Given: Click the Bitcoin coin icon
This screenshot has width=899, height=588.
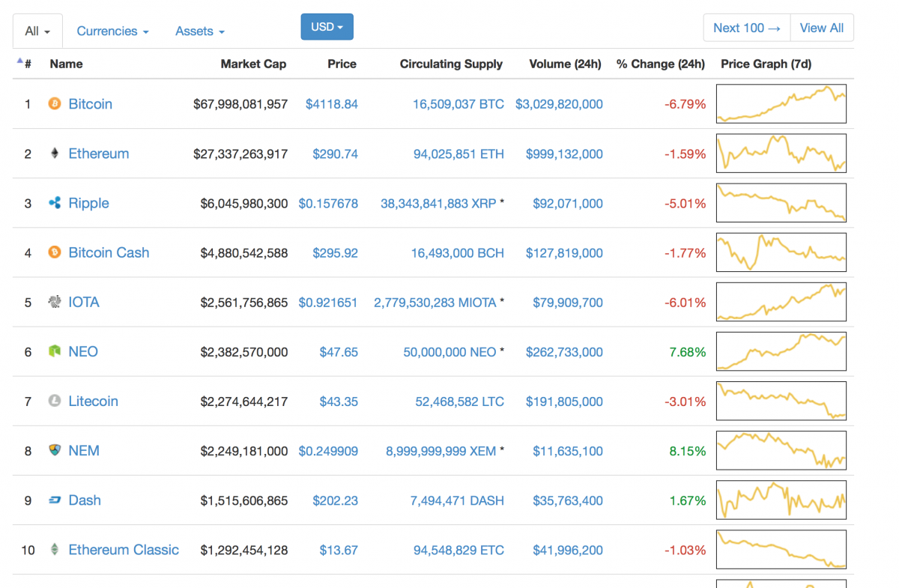Looking at the screenshot, I should coord(54,104).
